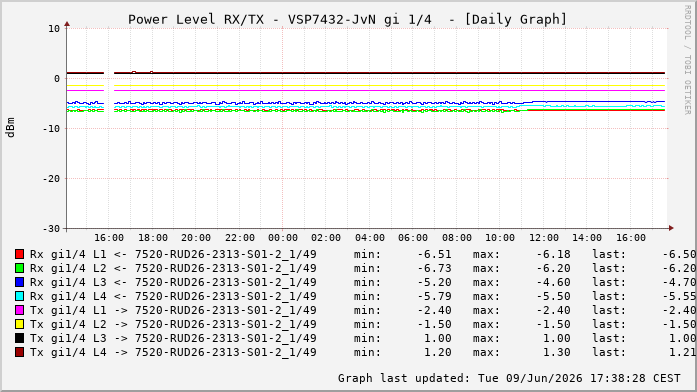Screen dimensions: 697x392
Task: Click the min value -5.20
Action: click(x=434, y=282)
